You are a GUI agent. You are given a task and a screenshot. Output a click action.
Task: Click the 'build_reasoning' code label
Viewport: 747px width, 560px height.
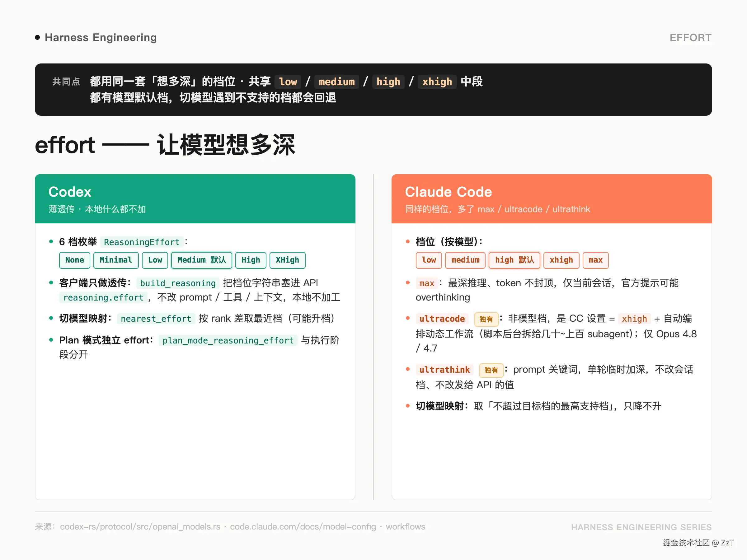[178, 283]
